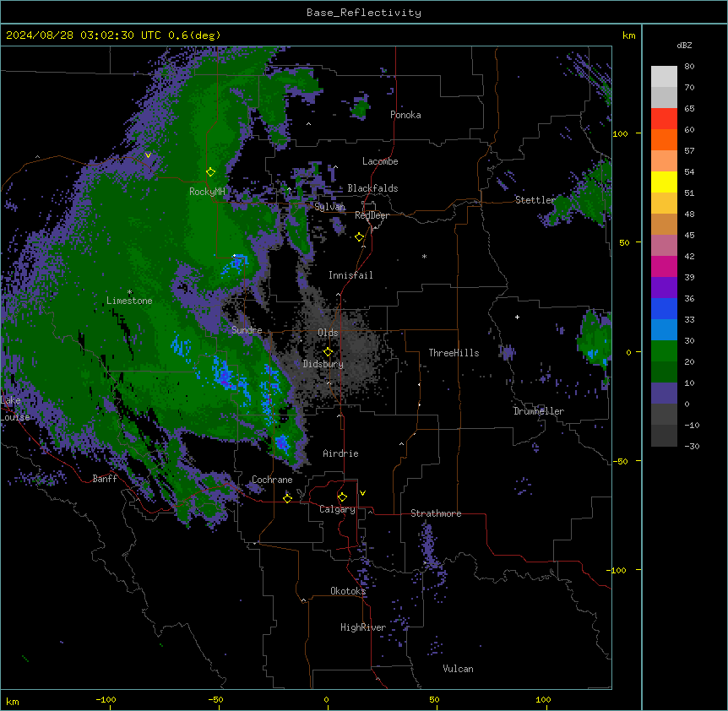The height and width of the screenshot is (711, 728).
Task: Click the Okotoks label
Action: pos(348,591)
